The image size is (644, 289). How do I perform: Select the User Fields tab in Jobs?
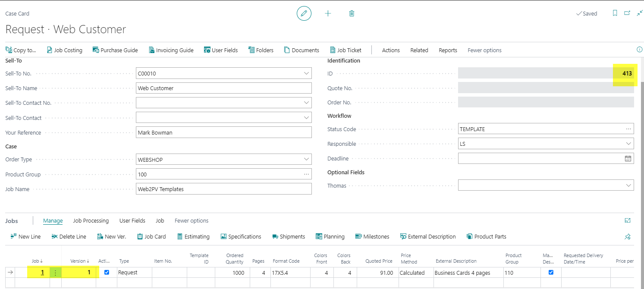(x=132, y=220)
